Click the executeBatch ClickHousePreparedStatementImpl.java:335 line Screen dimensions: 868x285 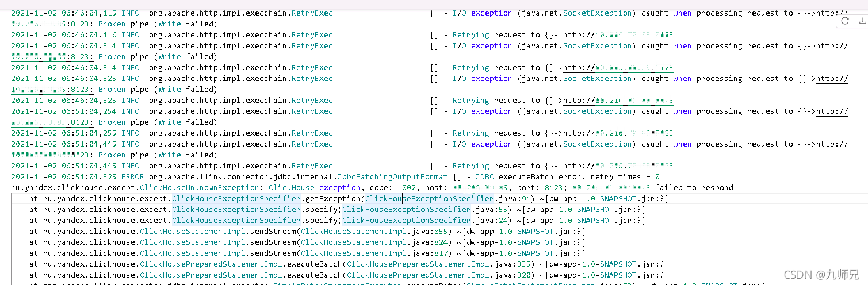349,264
